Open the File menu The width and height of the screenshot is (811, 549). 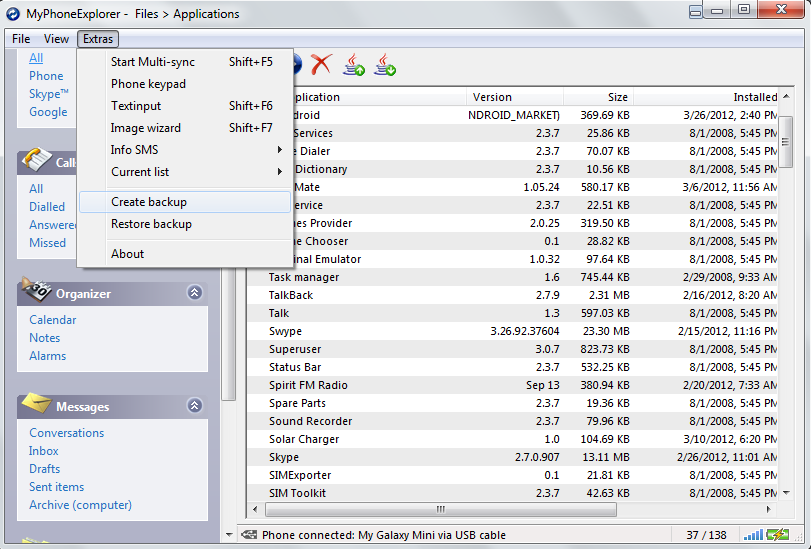(x=21, y=39)
